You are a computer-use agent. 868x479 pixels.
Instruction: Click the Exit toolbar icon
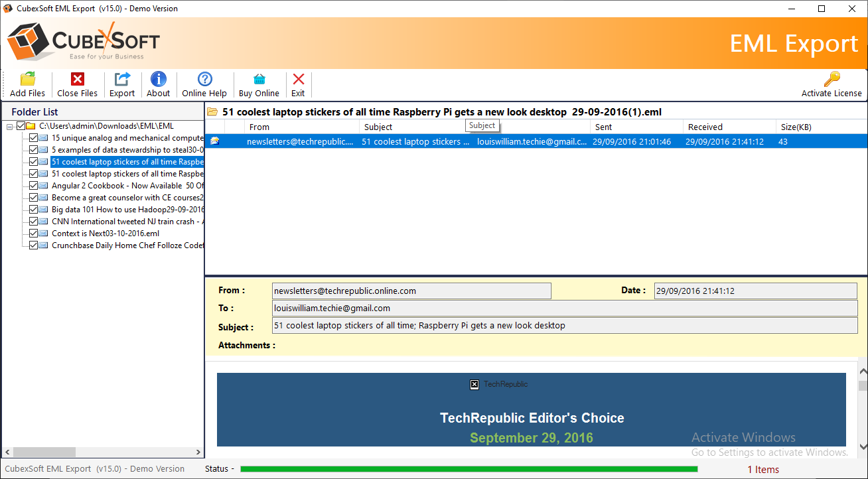(x=298, y=79)
